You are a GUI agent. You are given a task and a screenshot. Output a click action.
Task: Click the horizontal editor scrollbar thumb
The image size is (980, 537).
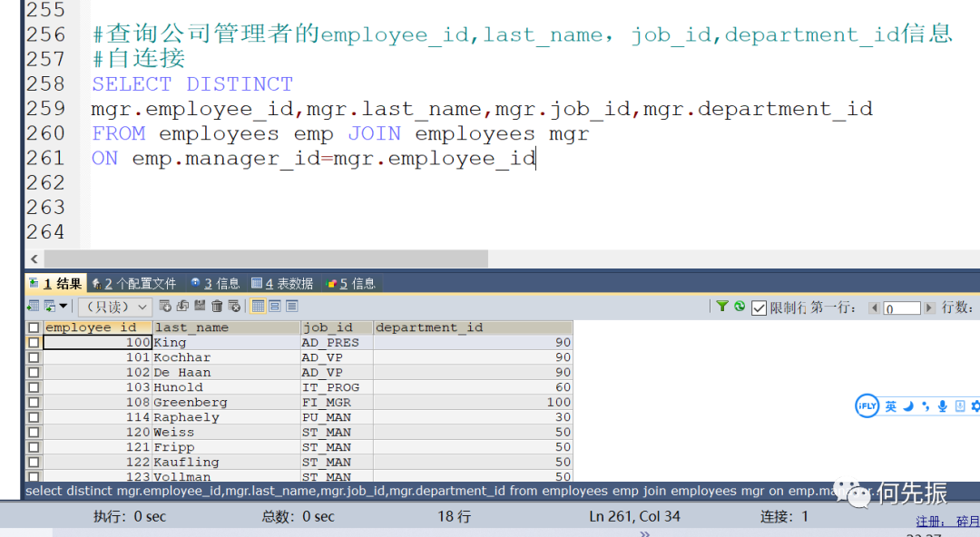(266, 259)
